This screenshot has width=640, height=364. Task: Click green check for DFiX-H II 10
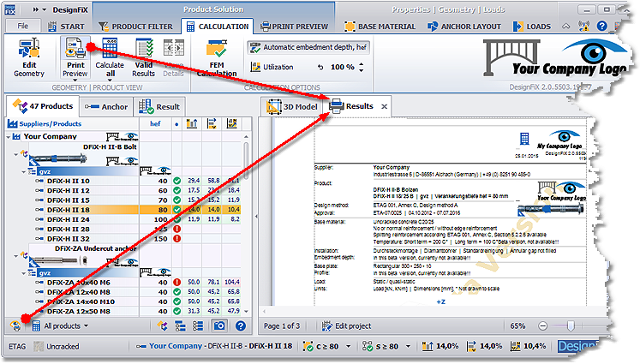click(x=176, y=181)
